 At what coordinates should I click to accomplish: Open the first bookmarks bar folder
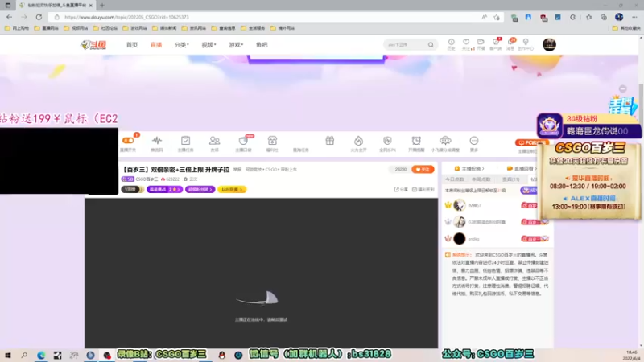click(x=16, y=28)
